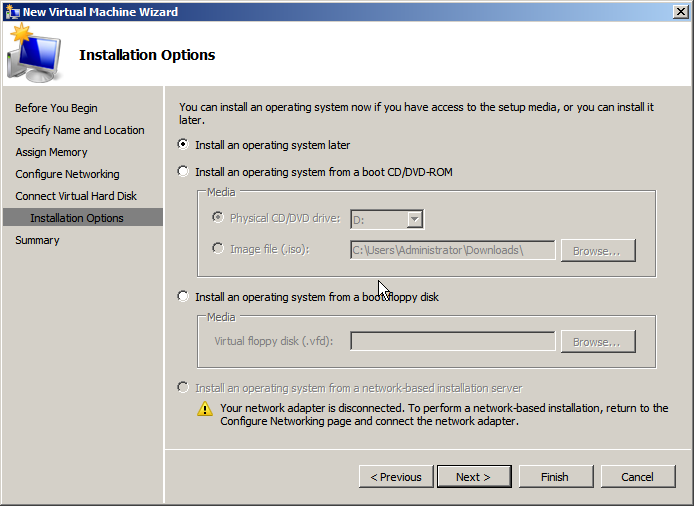The width and height of the screenshot is (694, 506).
Task: Select install from a boot floppy disk
Action: [183, 297]
